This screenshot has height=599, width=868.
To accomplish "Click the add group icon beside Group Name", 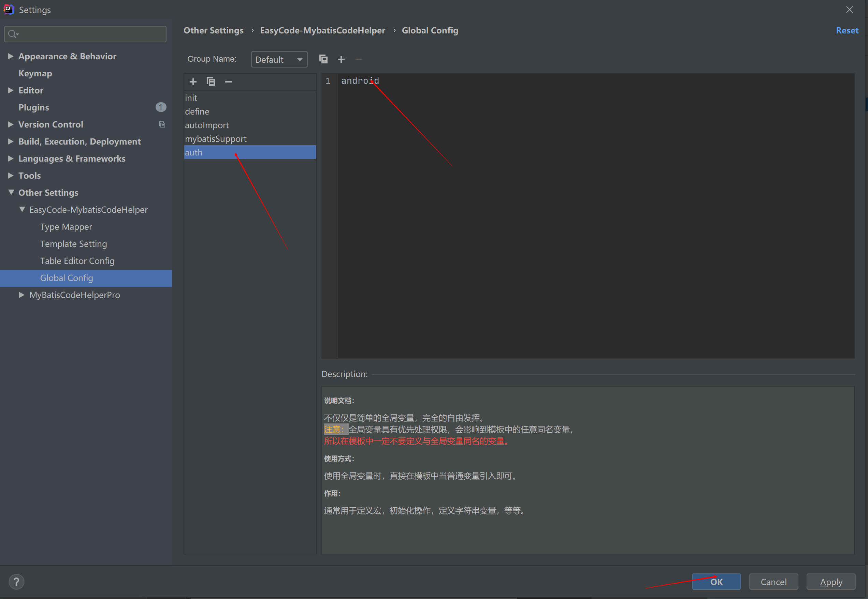I will [341, 59].
